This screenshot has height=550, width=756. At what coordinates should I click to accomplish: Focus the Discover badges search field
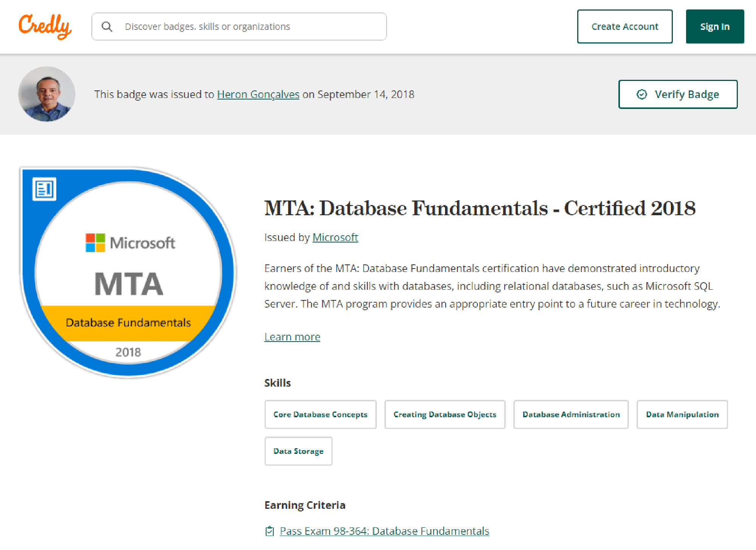click(239, 26)
